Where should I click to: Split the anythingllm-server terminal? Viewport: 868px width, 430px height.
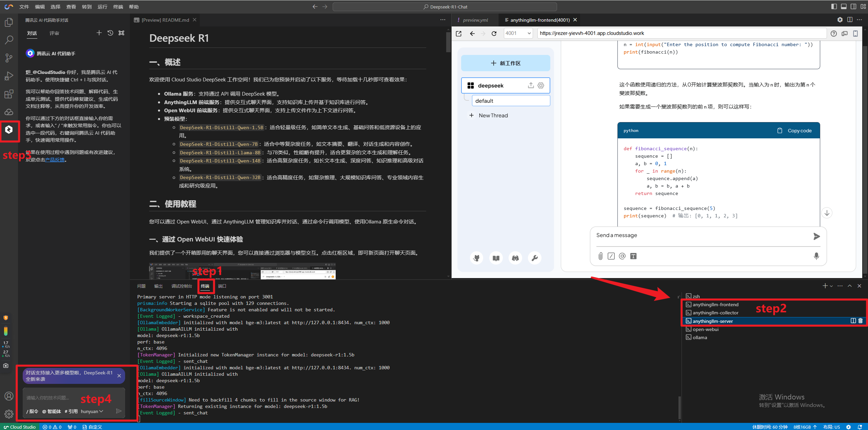click(853, 321)
